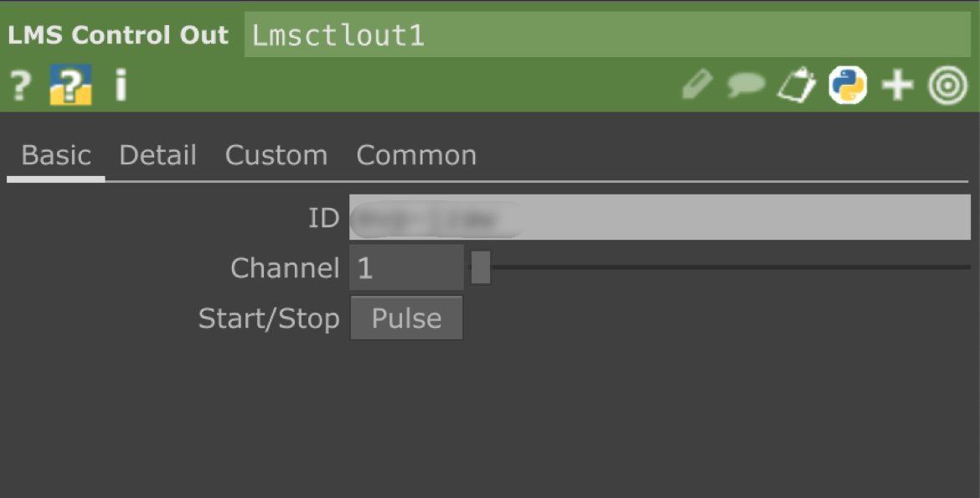
Task: Click the plus icon to add parameters
Action: pyautogui.click(x=897, y=86)
